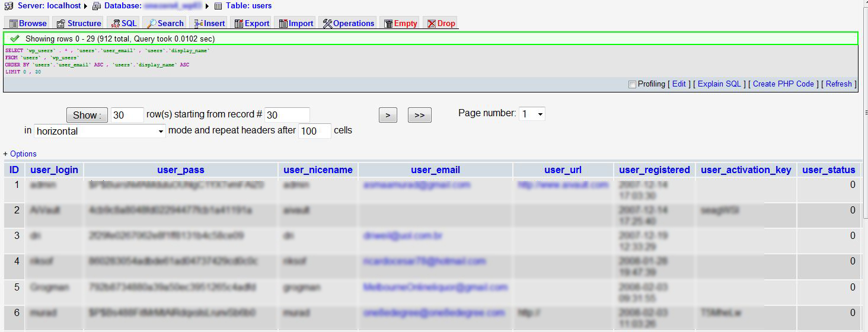
Task: Click the Search magnifier icon
Action: pyautogui.click(x=152, y=24)
